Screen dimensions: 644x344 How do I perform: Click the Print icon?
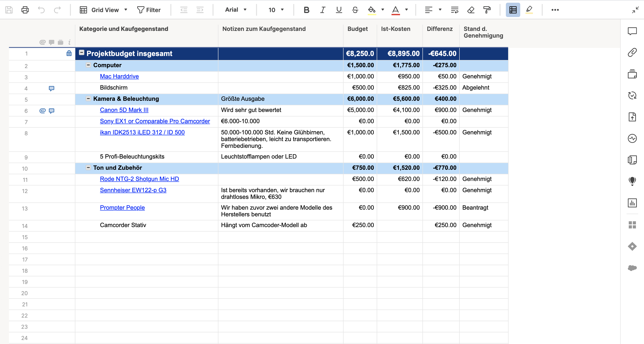[25, 10]
